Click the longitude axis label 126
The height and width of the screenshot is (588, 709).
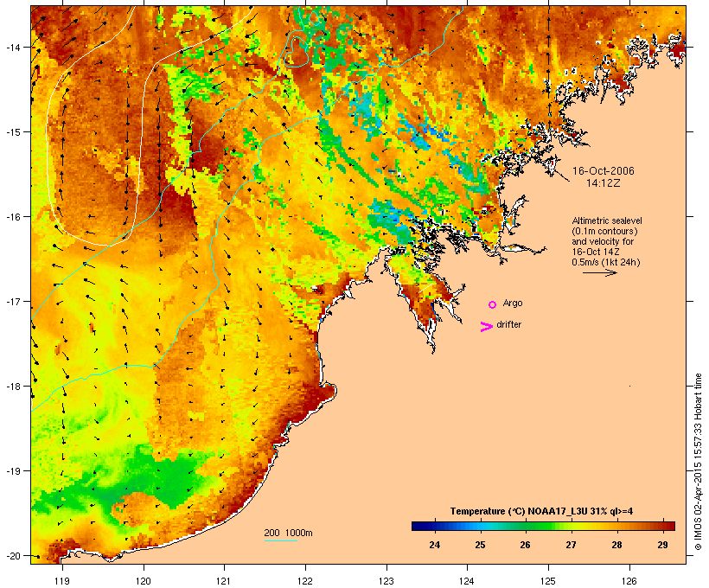629,581
